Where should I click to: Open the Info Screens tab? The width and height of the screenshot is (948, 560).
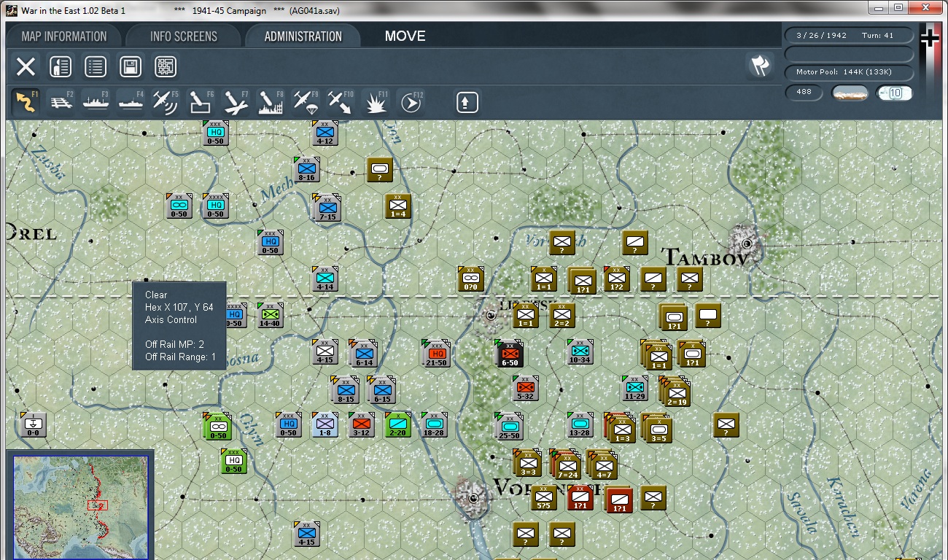point(184,36)
